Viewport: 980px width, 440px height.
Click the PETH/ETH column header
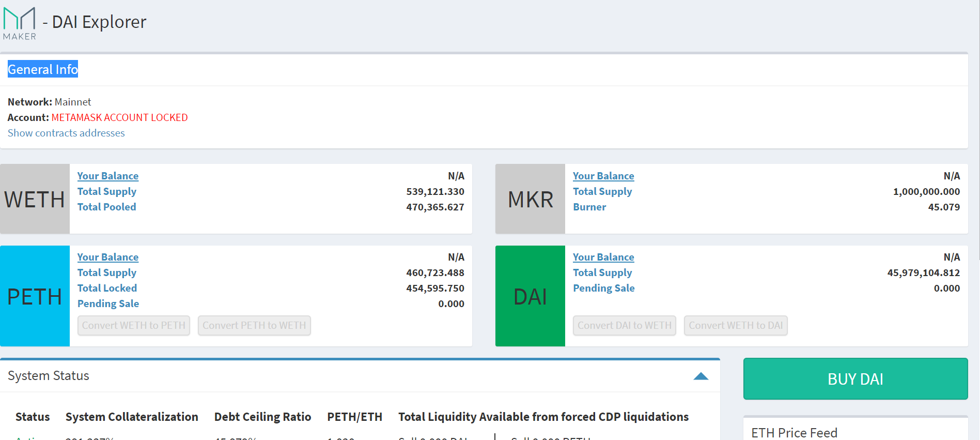(x=355, y=417)
